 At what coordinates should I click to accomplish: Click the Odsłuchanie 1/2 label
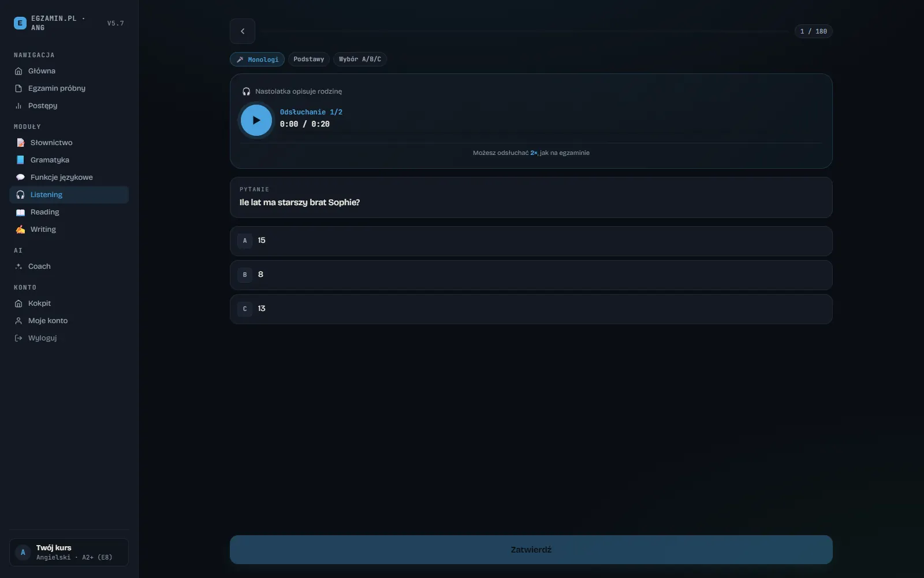pos(311,112)
